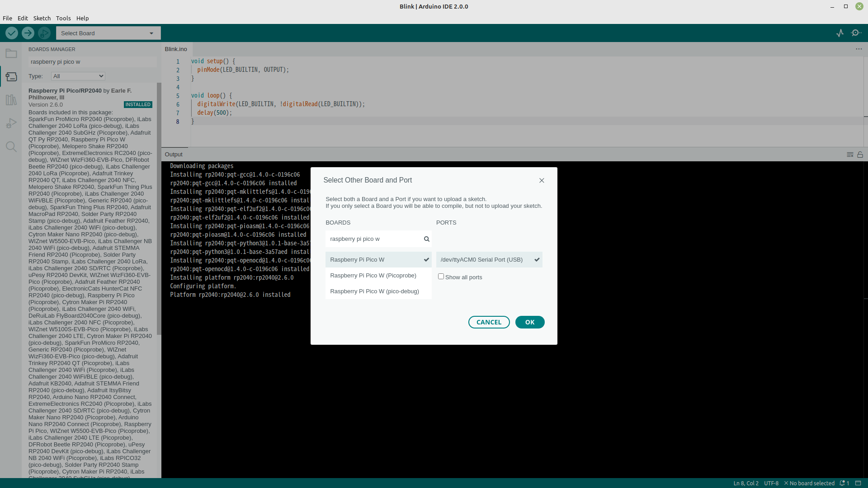Select Raspberry Pi Pico W (Picoprobe) board

(x=378, y=276)
